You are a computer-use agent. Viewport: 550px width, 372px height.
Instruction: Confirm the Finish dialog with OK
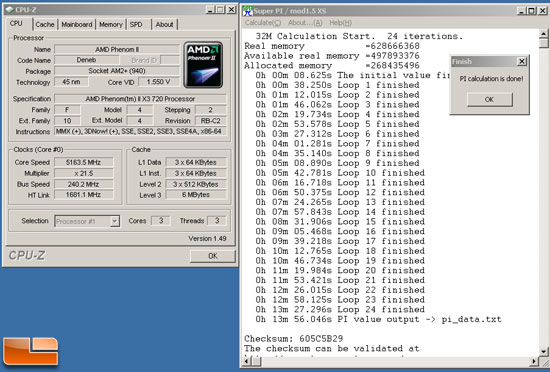coord(489,100)
